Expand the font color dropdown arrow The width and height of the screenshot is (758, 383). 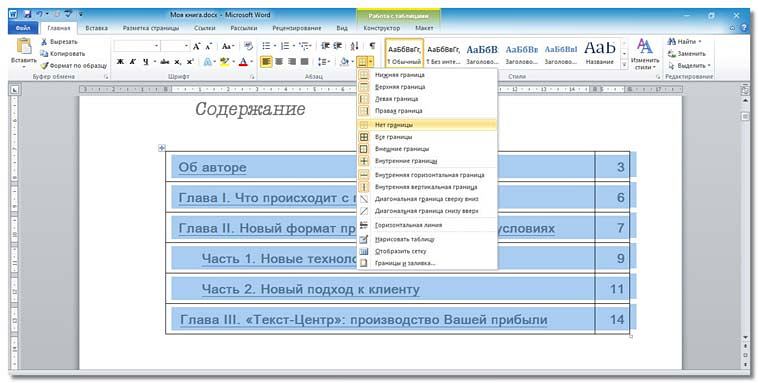[x=252, y=62]
